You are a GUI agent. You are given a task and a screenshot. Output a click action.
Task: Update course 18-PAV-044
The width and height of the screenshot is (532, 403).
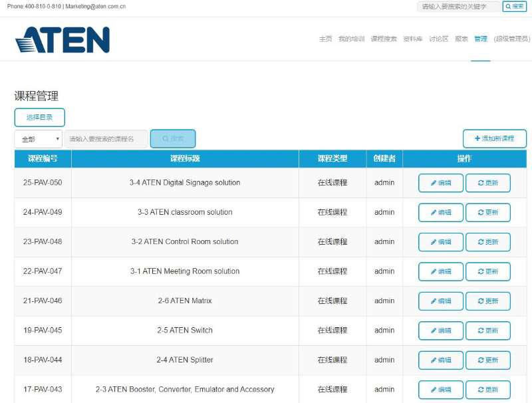[x=488, y=360]
